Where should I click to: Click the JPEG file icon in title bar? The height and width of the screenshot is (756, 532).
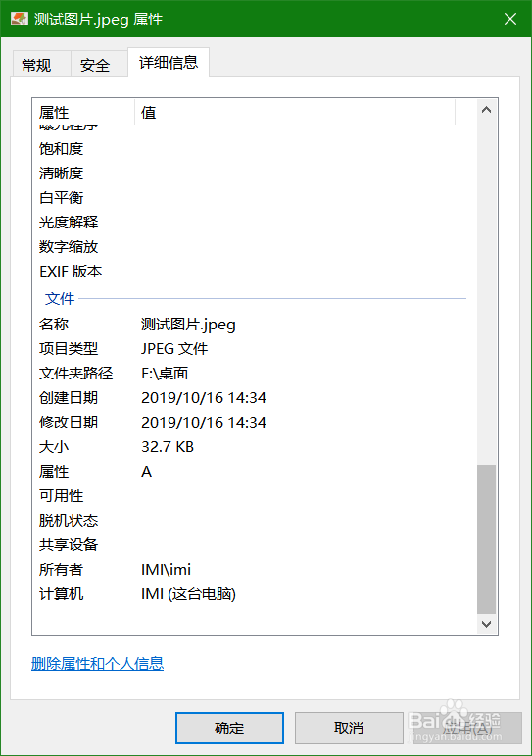pyautogui.click(x=20, y=19)
